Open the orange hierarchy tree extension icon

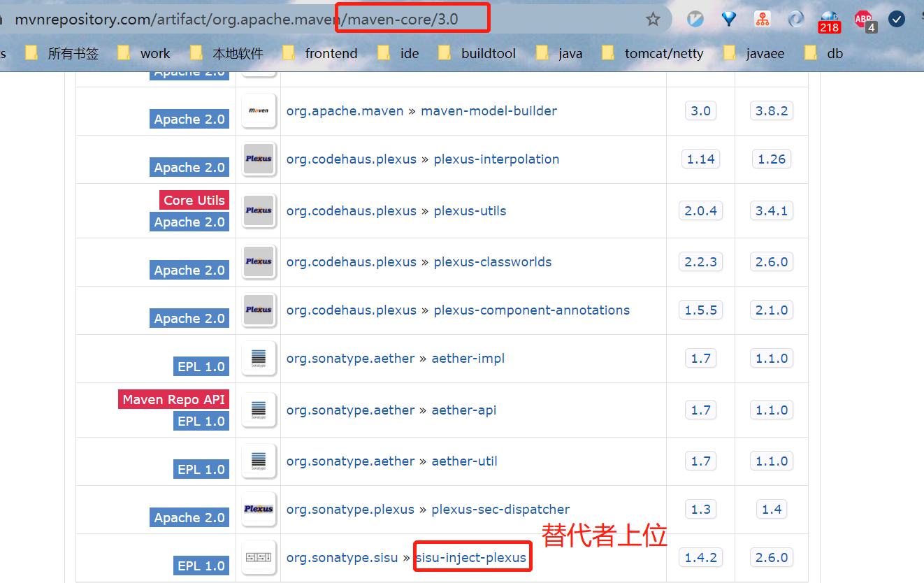(x=763, y=19)
